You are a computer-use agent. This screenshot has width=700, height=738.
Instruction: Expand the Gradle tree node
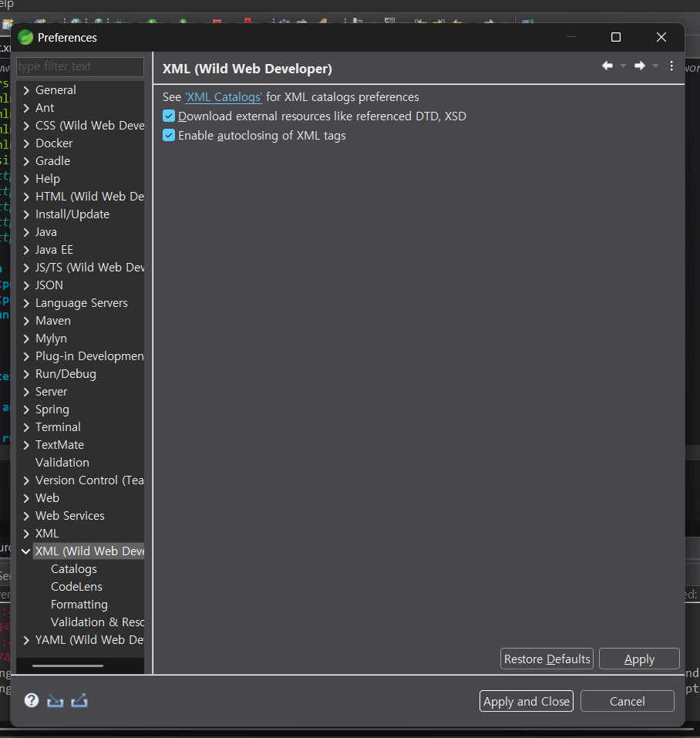tap(26, 161)
